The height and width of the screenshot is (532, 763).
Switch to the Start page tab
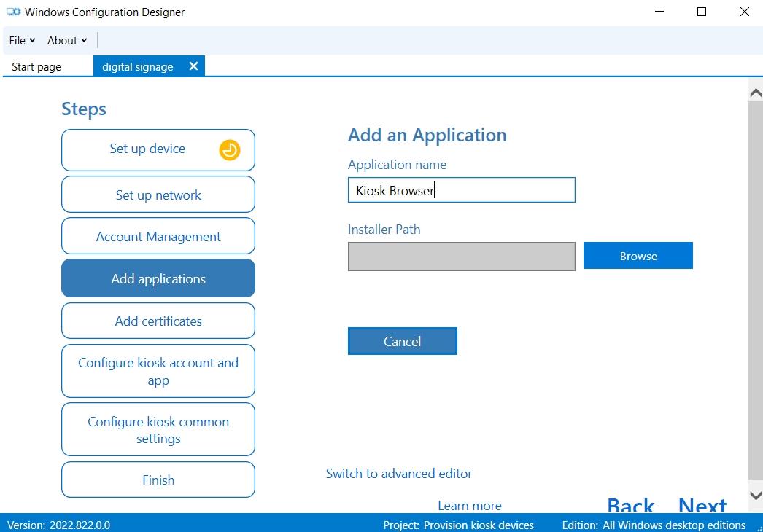(x=36, y=66)
